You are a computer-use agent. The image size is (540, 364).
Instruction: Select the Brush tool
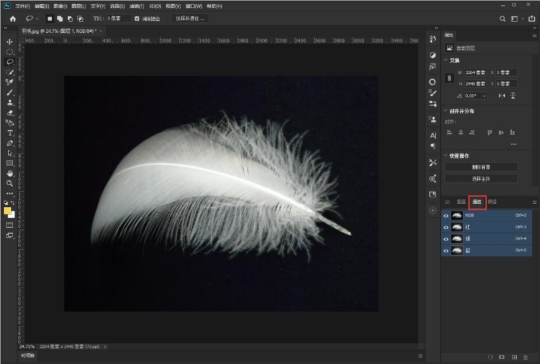pos(10,92)
